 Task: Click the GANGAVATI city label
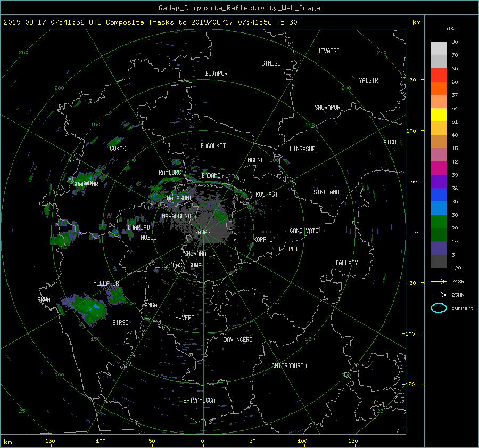[x=304, y=230]
